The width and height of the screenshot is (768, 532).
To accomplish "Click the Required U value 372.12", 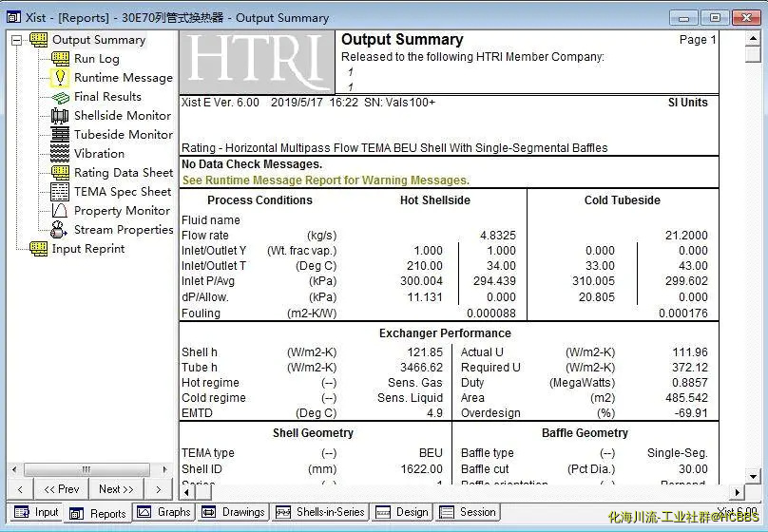I will (690, 368).
